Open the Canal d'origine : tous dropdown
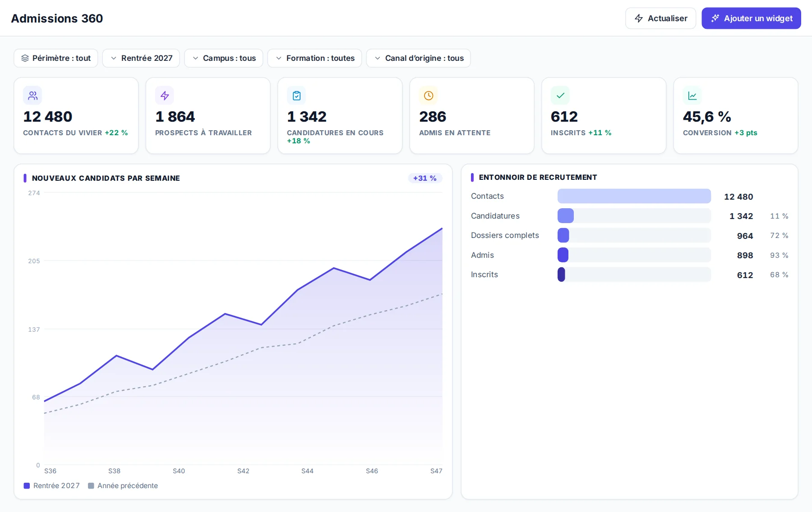Viewport: 812px width, 512px height. [x=419, y=58]
